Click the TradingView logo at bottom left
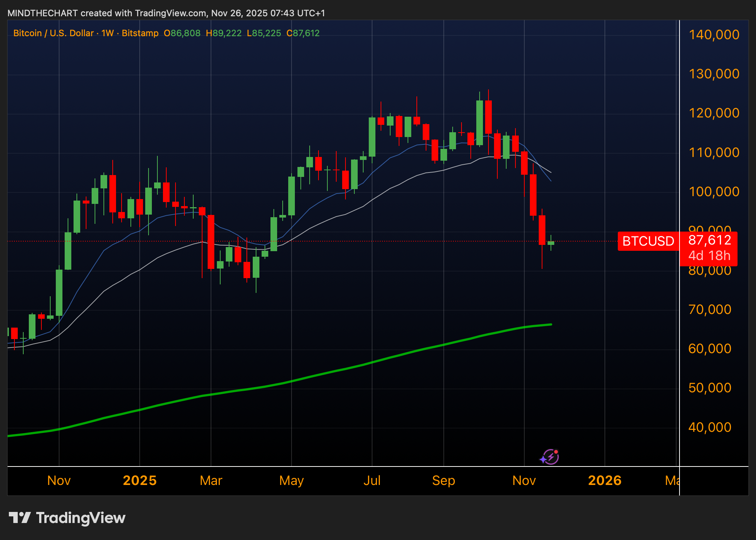 (67, 518)
